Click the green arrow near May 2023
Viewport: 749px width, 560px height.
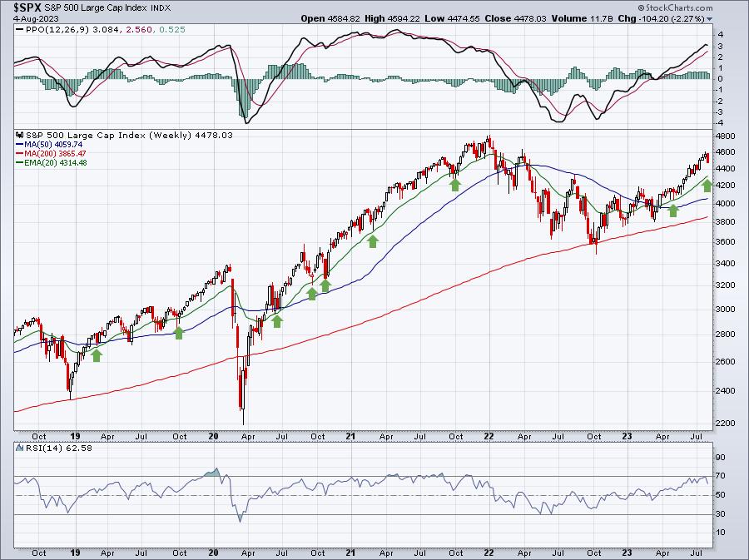tap(673, 210)
